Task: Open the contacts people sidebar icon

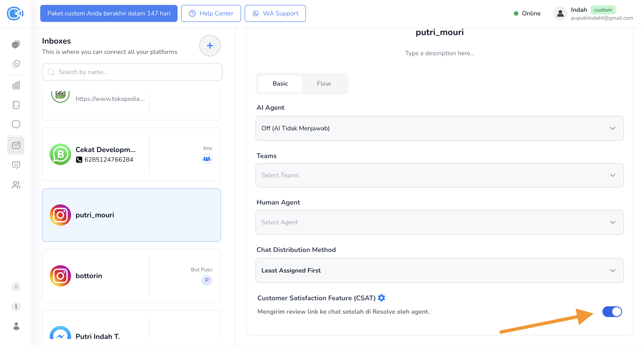Action: click(16, 185)
